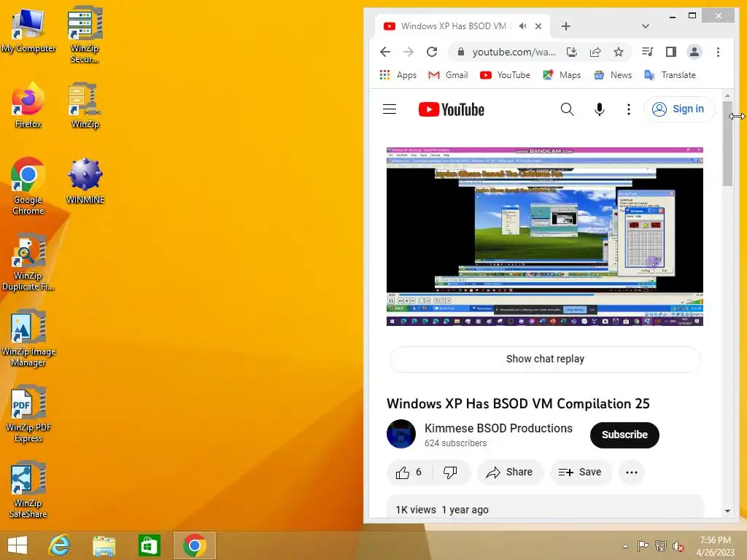
Task: Open Maps bookmark
Action: coord(562,75)
